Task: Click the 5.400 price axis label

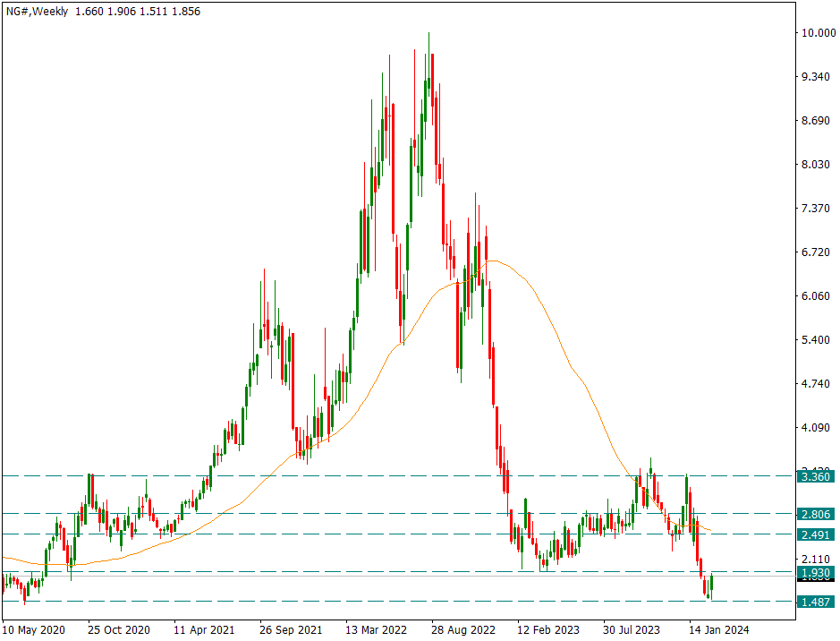Action: pyautogui.click(x=815, y=340)
